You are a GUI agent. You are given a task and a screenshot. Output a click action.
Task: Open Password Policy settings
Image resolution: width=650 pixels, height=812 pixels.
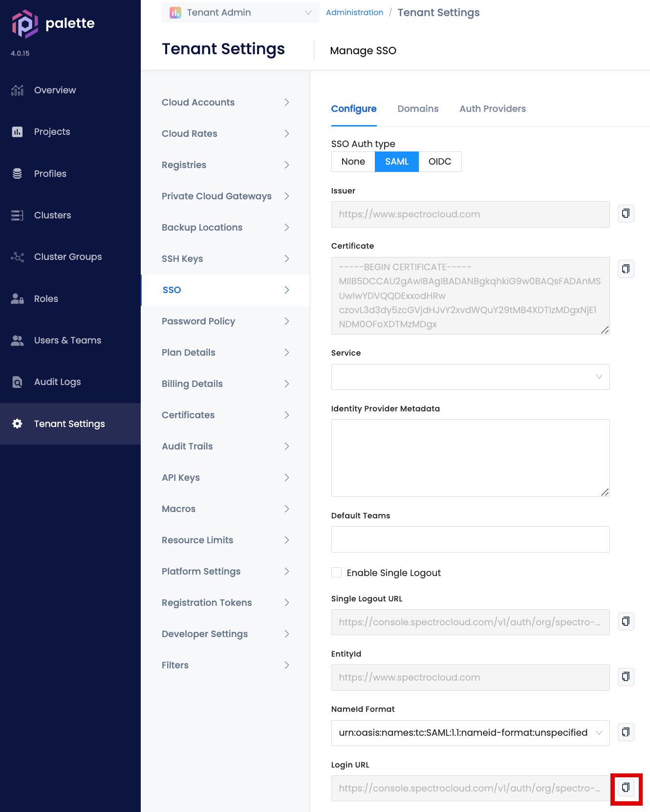click(226, 321)
